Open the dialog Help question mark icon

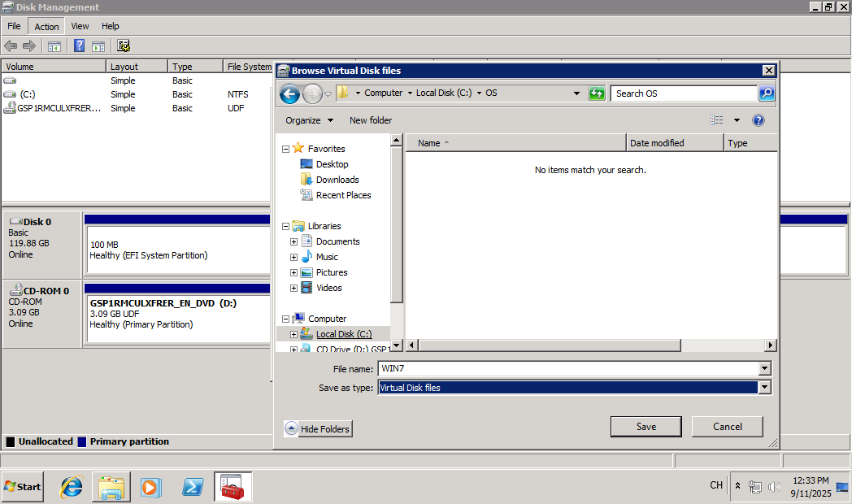tap(758, 120)
